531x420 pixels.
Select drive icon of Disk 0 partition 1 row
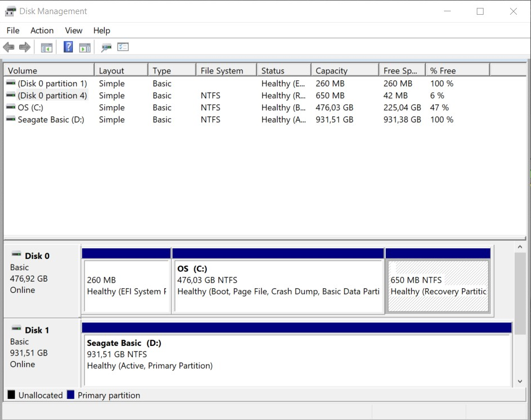coord(11,83)
